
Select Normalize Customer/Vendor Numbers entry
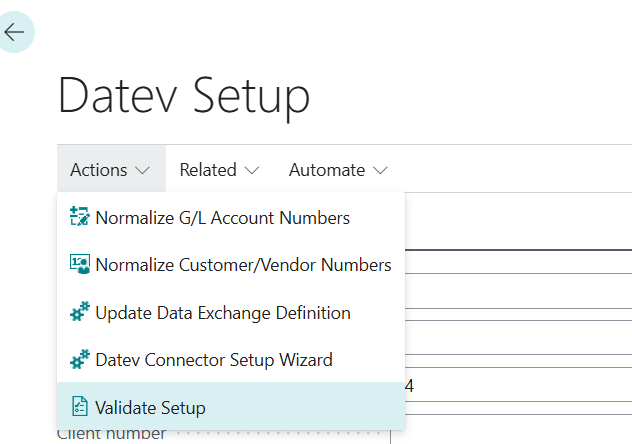243,265
